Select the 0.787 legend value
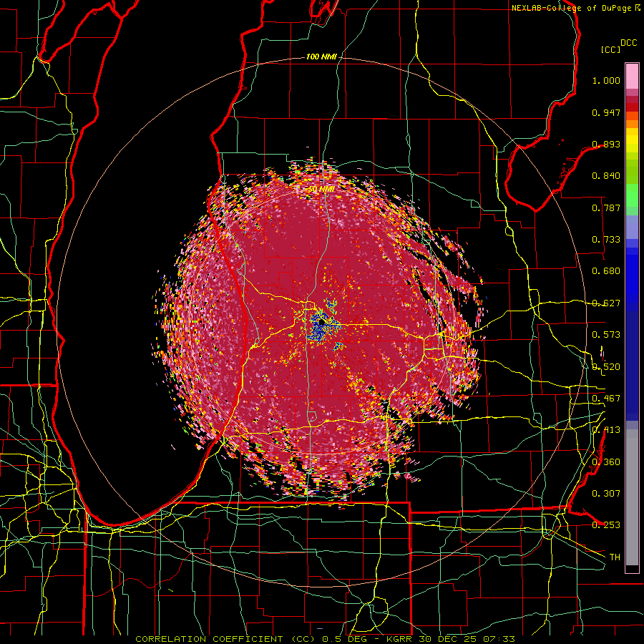Image resolution: width=644 pixels, height=644 pixels. point(606,208)
